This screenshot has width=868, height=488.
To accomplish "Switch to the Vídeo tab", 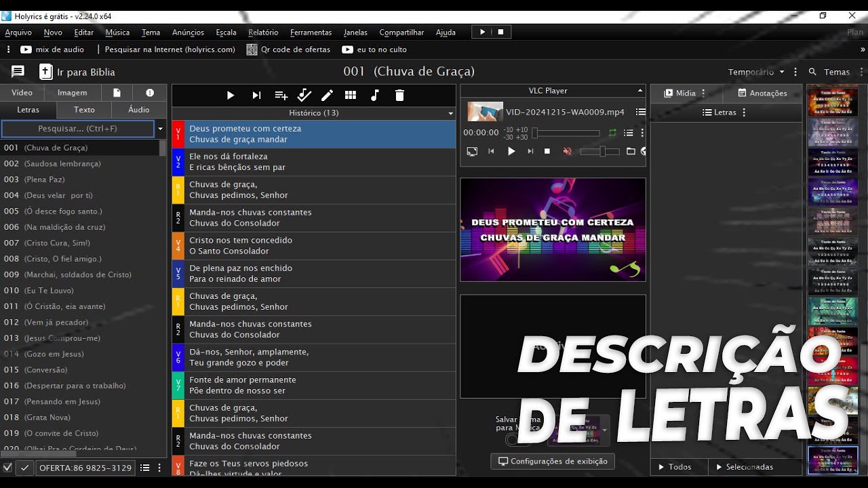I will (22, 93).
